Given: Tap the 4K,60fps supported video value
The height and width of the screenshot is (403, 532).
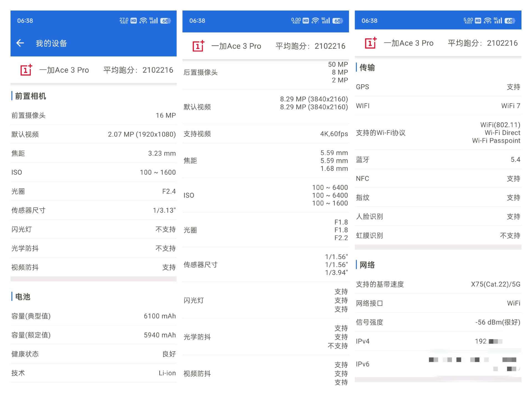Looking at the screenshot, I should click(334, 134).
